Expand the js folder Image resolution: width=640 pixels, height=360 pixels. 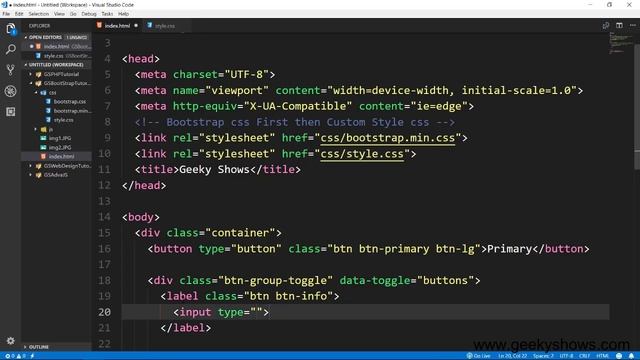pyautogui.click(x=51, y=129)
